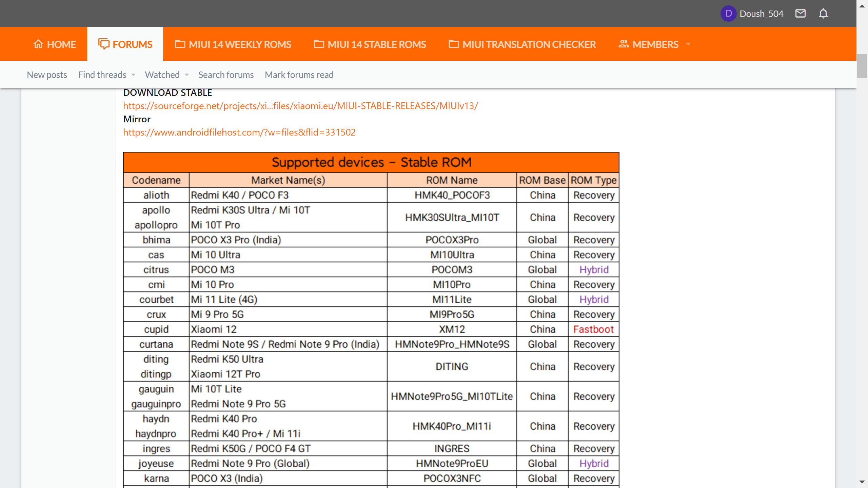Click the scrollbar down arrow
Image resolution: width=868 pixels, height=488 pixels.
[x=862, y=482]
